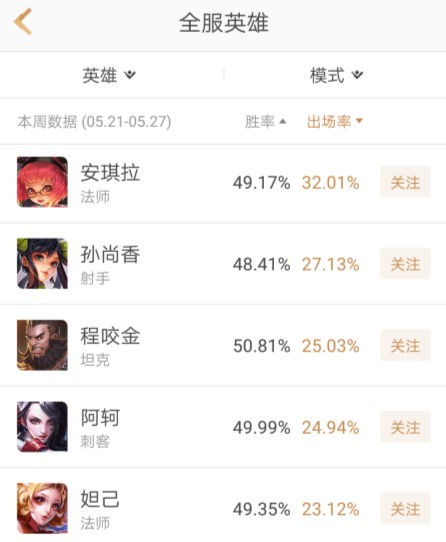Click the 出场率 descending arrow icon
Screen dimensions: 446x542
[359, 121]
